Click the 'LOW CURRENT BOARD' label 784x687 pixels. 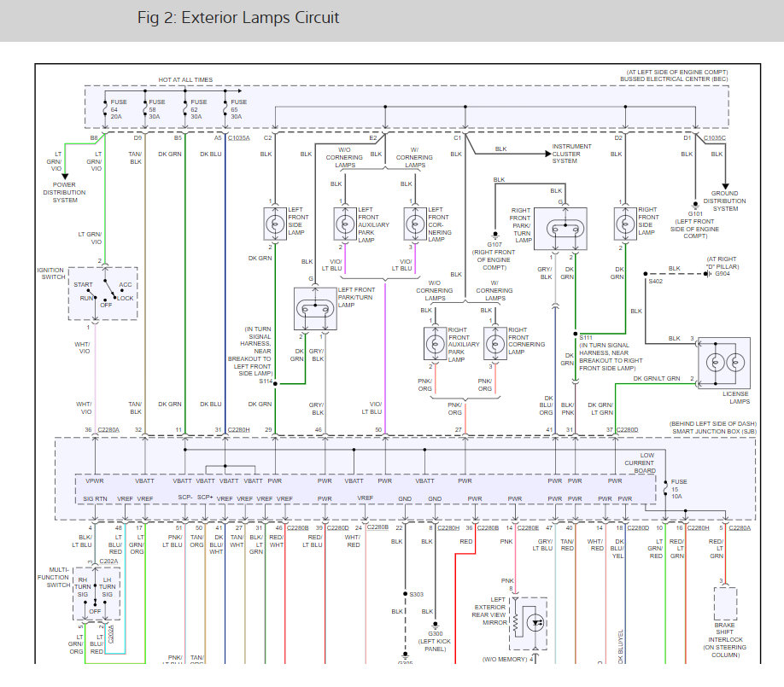[640, 463]
